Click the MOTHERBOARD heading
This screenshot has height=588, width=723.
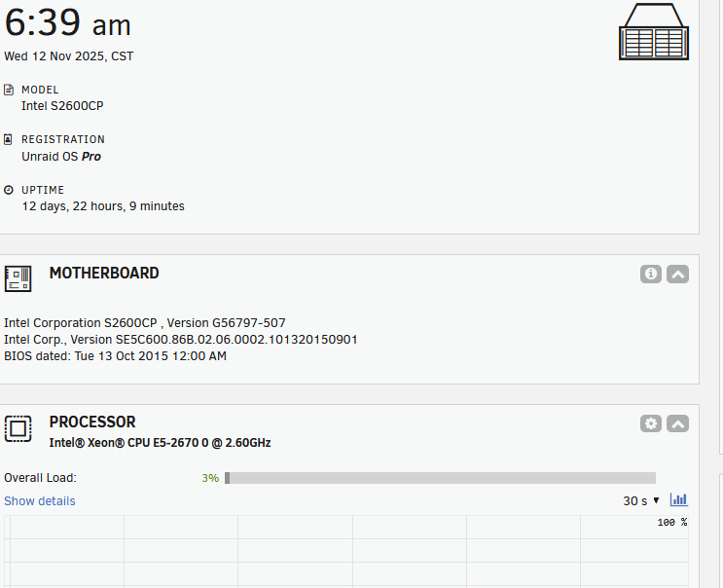tap(104, 273)
